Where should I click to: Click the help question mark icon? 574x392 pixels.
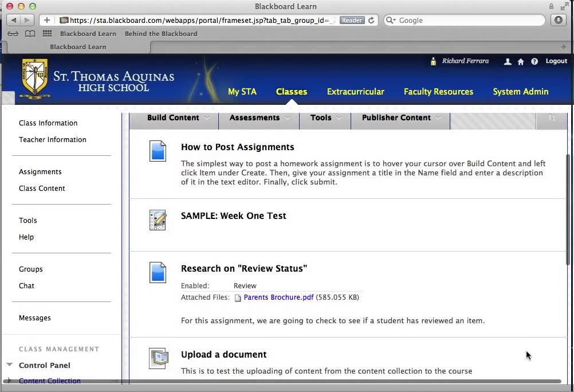point(534,61)
